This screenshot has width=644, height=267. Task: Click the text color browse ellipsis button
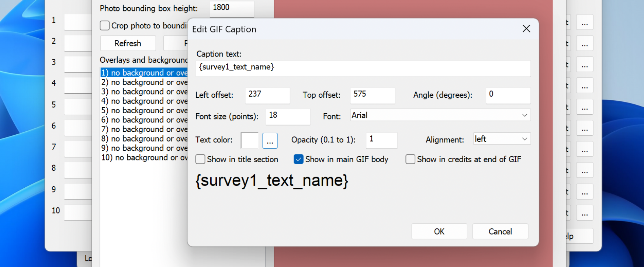(270, 141)
